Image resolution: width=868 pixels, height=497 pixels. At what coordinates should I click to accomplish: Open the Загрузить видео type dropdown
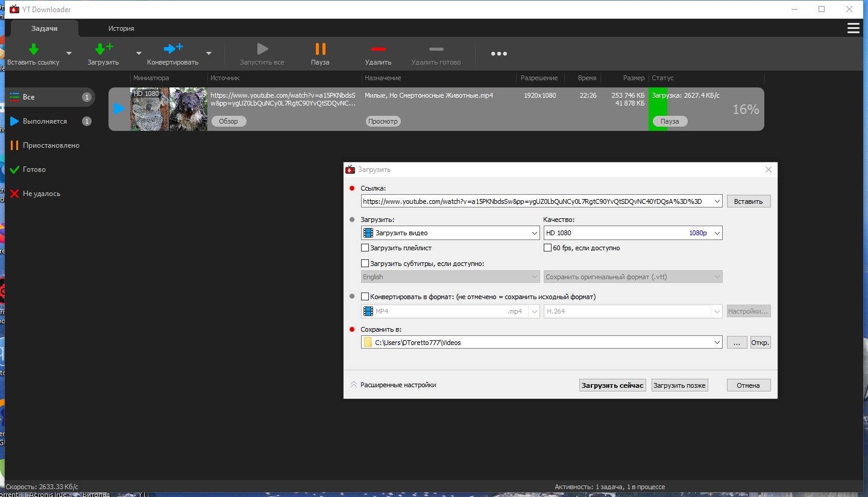450,233
